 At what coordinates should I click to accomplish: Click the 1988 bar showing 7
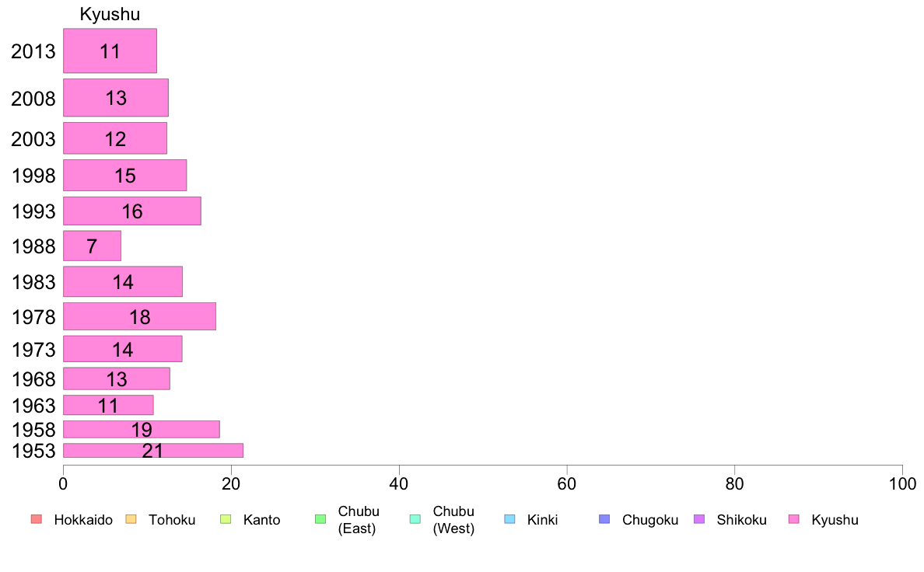click(92, 246)
